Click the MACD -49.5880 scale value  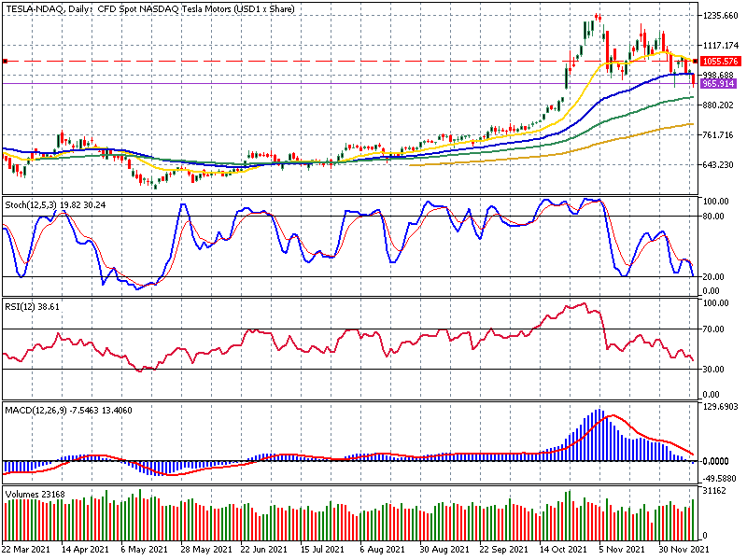pos(719,479)
